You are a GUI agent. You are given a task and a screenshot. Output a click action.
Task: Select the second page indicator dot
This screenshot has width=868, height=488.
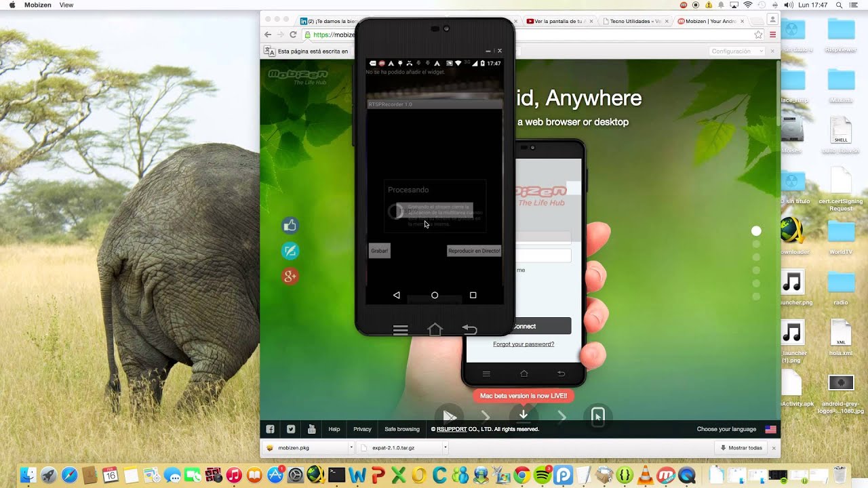[757, 244]
